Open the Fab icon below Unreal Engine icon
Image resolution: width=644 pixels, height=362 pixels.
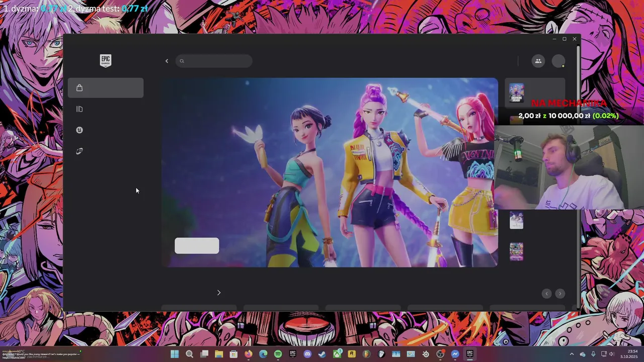[x=79, y=151]
